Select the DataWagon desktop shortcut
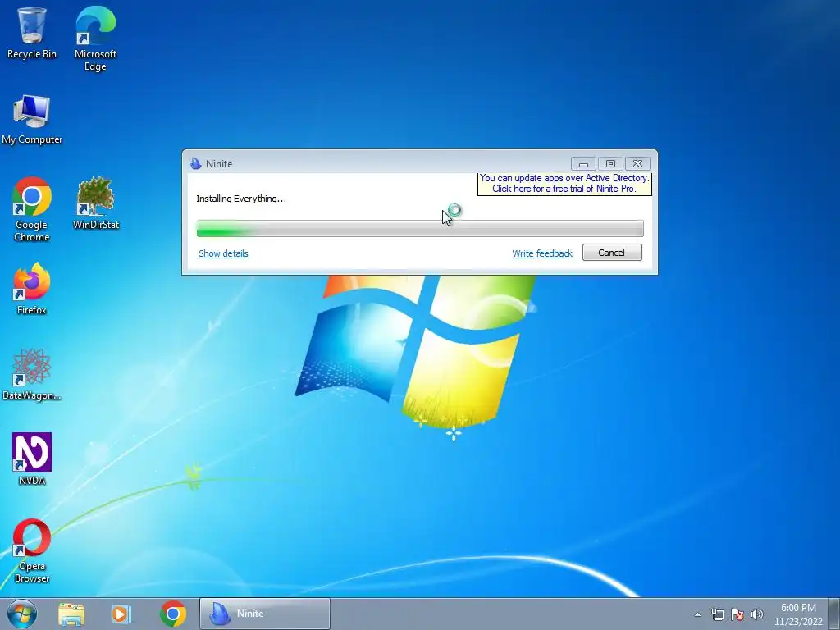 pyautogui.click(x=32, y=374)
